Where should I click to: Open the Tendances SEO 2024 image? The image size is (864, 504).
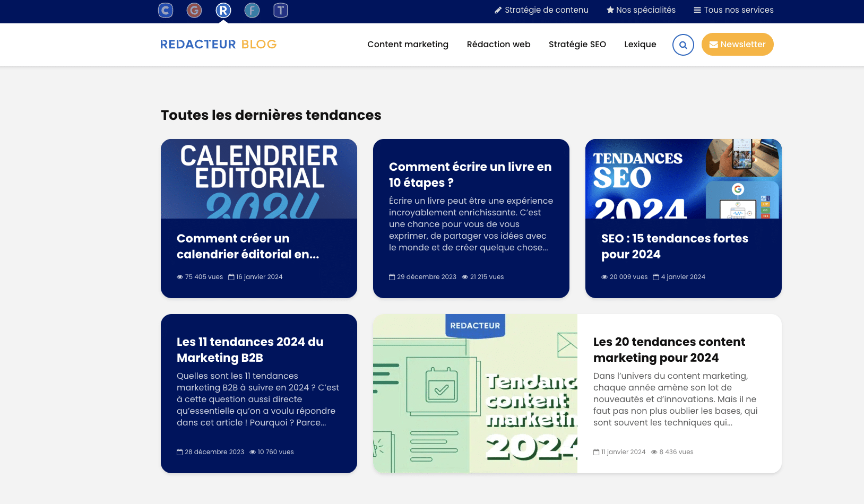pos(683,179)
